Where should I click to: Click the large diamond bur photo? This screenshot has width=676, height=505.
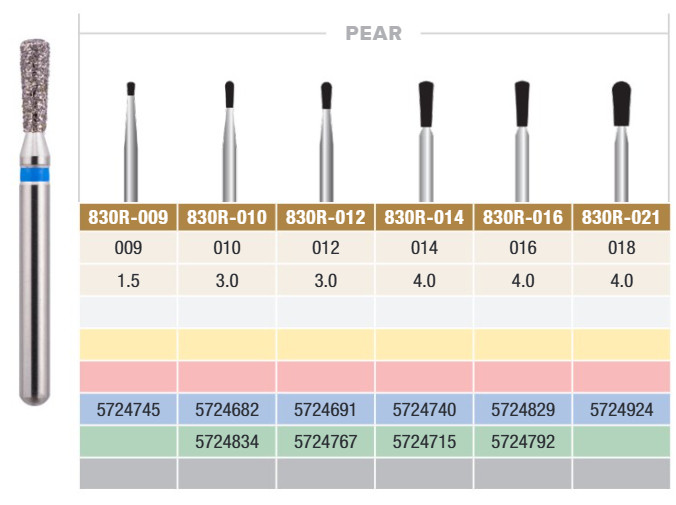coord(35,222)
